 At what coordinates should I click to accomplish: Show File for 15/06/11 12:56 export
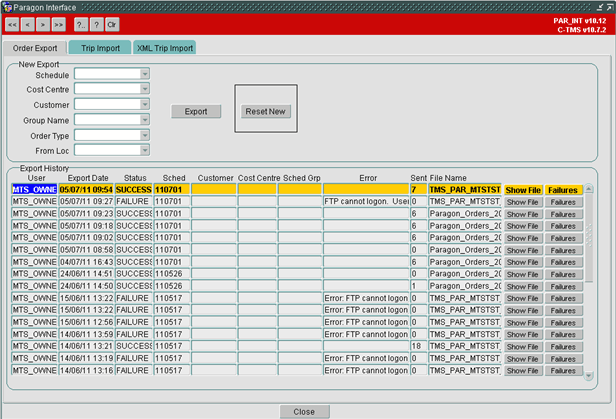coord(523,323)
